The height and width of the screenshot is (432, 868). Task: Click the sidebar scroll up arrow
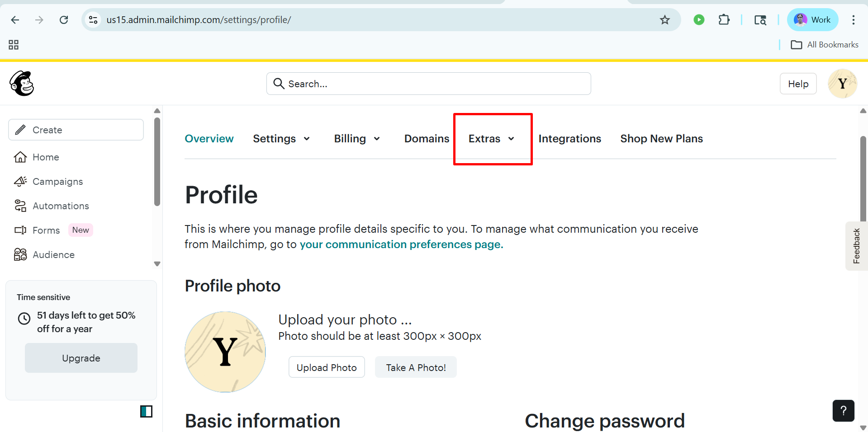point(157,111)
